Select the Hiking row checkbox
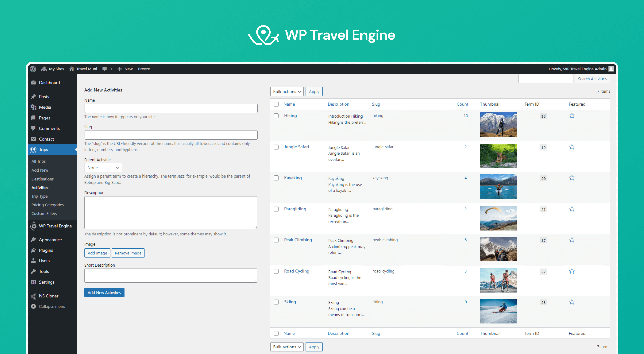644x354 pixels. 276,116
